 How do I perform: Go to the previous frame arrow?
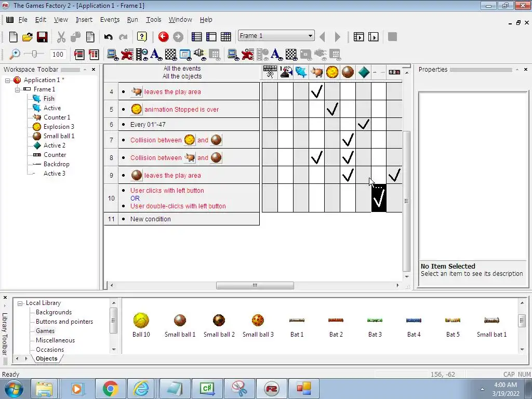click(322, 37)
